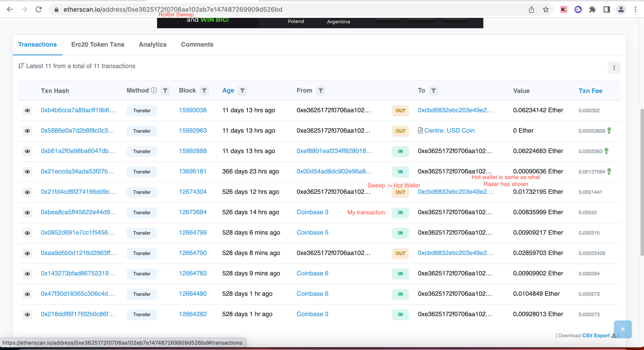644x350 pixels.
Task: Switch to the Analytics tab
Action: tap(153, 45)
